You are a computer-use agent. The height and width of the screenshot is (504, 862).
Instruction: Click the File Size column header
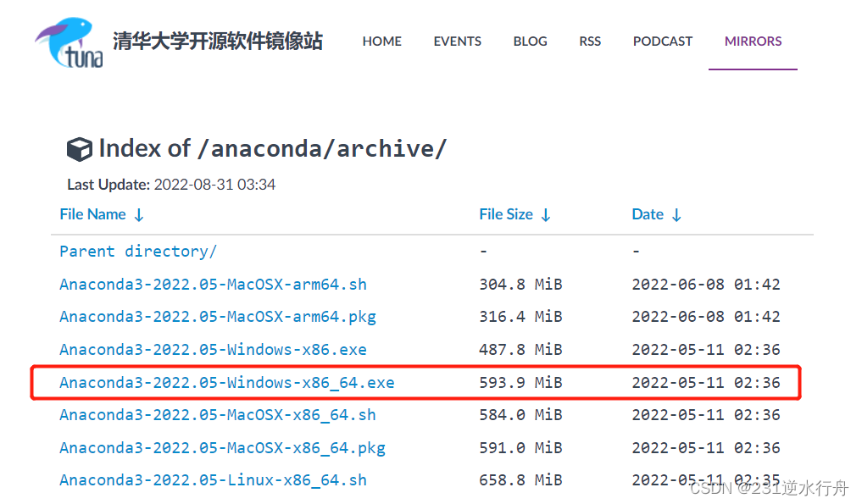506,214
